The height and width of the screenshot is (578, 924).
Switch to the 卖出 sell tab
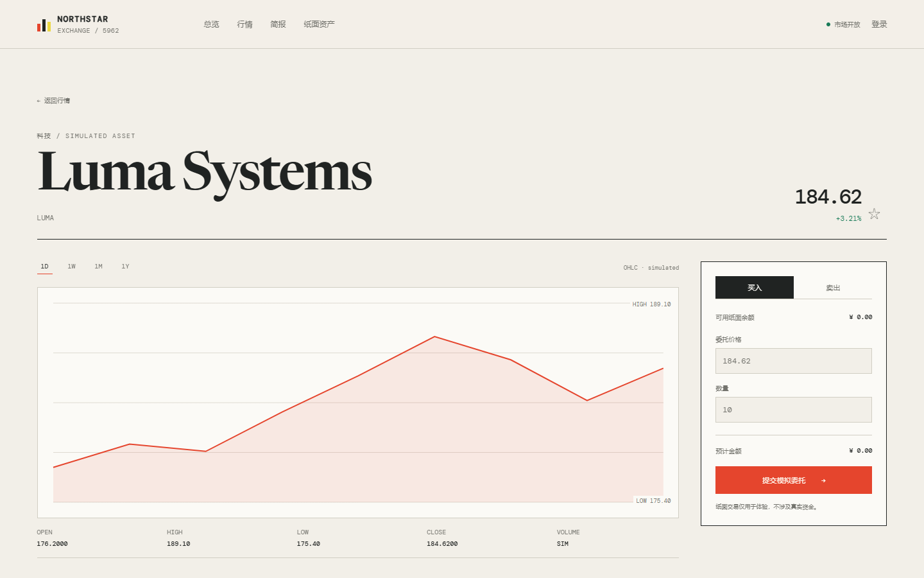tap(833, 288)
